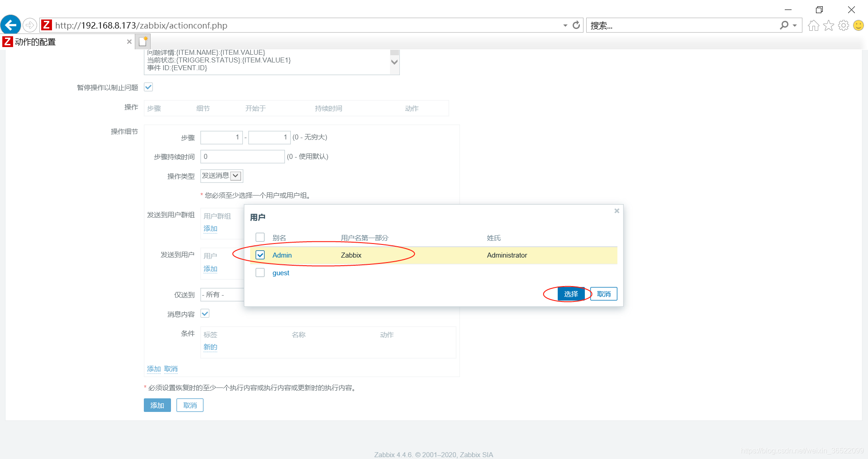Check the guest user checkbox
This screenshot has width=868, height=459.
point(260,273)
